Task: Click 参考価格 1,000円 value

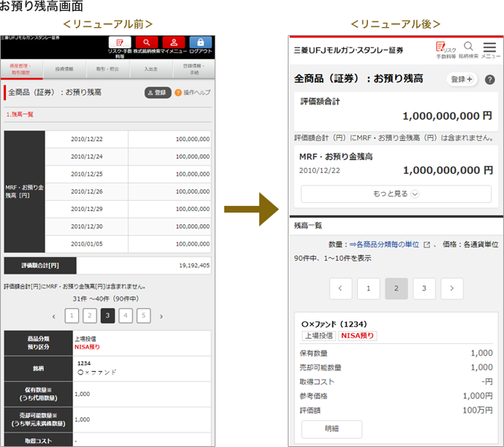Action: click(478, 396)
